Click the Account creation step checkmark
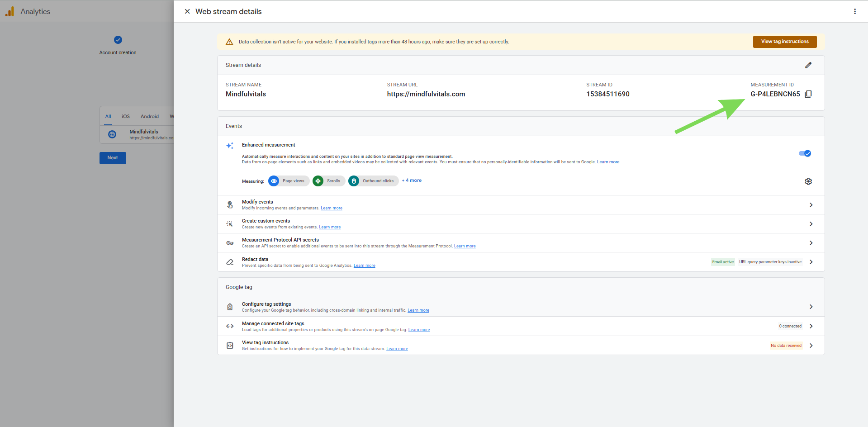This screenshot has height=427, width=868. [118, 40]
